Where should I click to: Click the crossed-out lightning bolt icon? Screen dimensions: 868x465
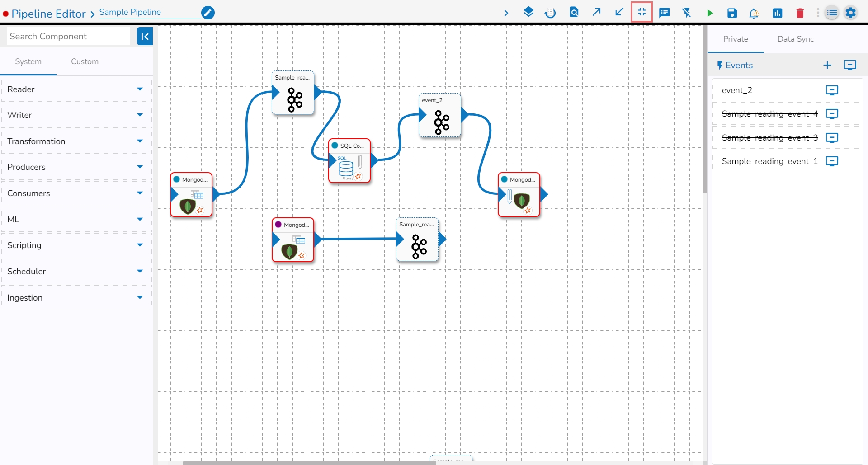pos(687,13)
